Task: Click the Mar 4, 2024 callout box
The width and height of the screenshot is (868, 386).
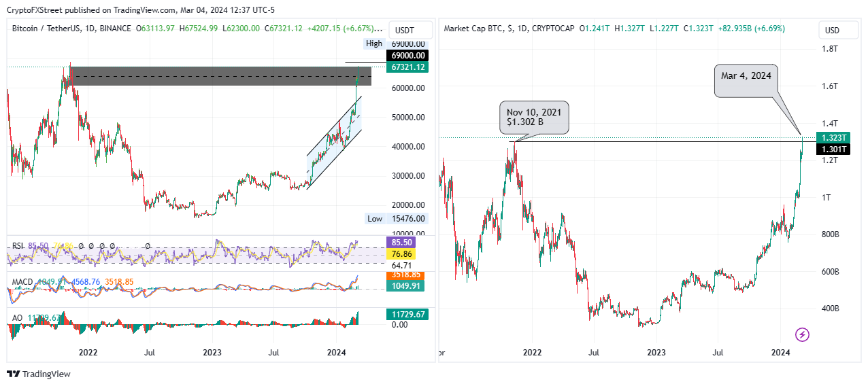Action: point(747,81)
